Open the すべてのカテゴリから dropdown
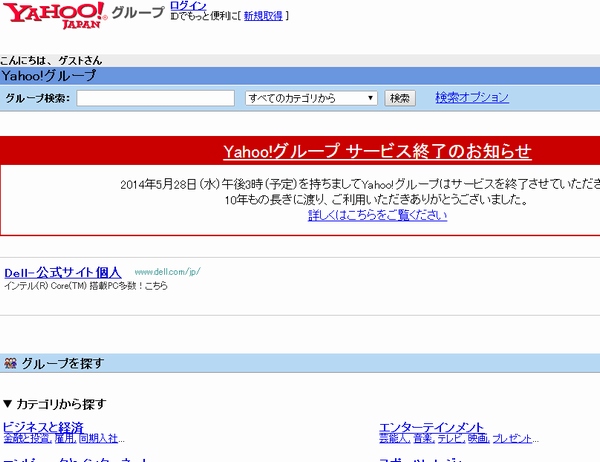This screenshot has width=600, height=462. (x=311, y=98)
